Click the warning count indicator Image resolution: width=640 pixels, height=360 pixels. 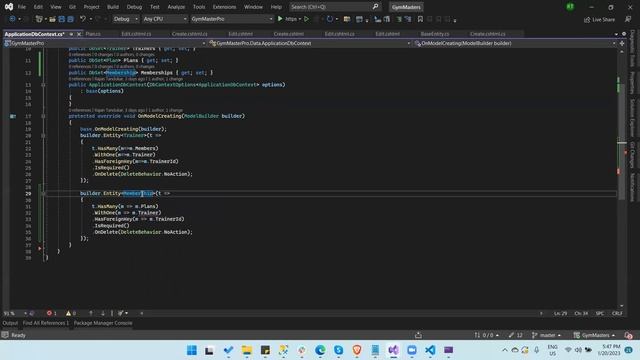click(x=71, y=313)
